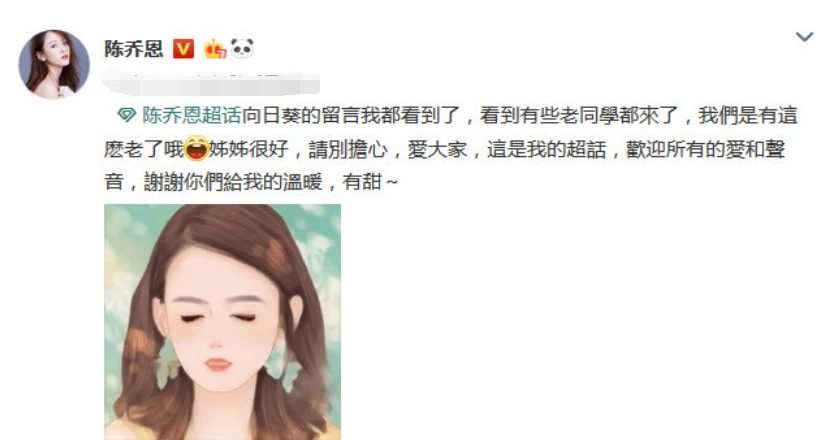The image size is (832, 440).
Task: Click the laughing emoji in the post
Action: coord(196,149)
